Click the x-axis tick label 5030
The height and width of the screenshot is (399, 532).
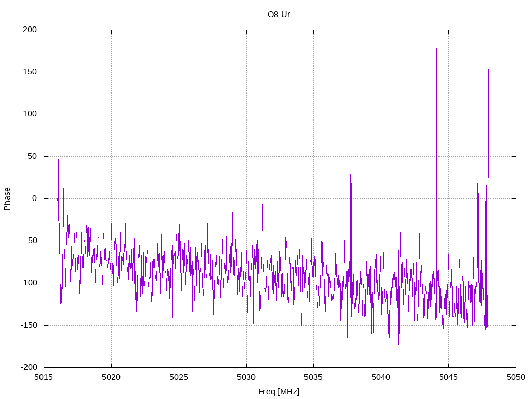click(x=246, y=377)
